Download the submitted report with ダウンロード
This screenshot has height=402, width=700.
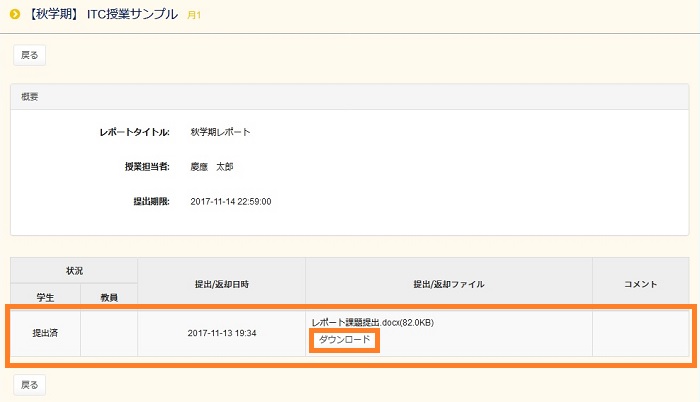click(x=344, y=340)
